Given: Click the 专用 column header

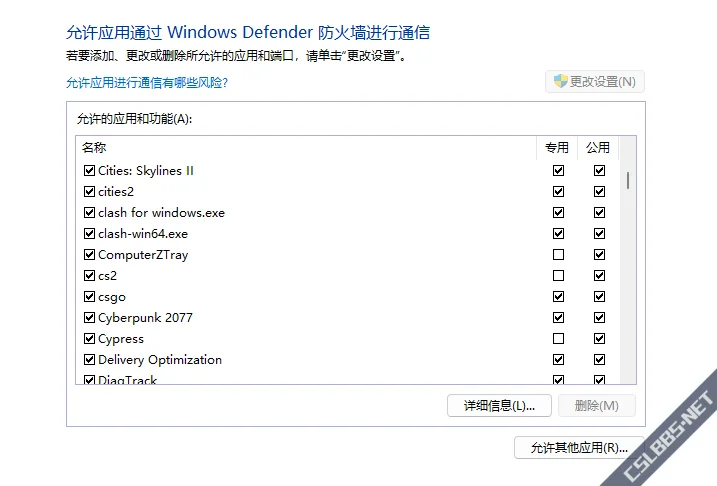Looking at the screenshot, I should tap(556, 148).
